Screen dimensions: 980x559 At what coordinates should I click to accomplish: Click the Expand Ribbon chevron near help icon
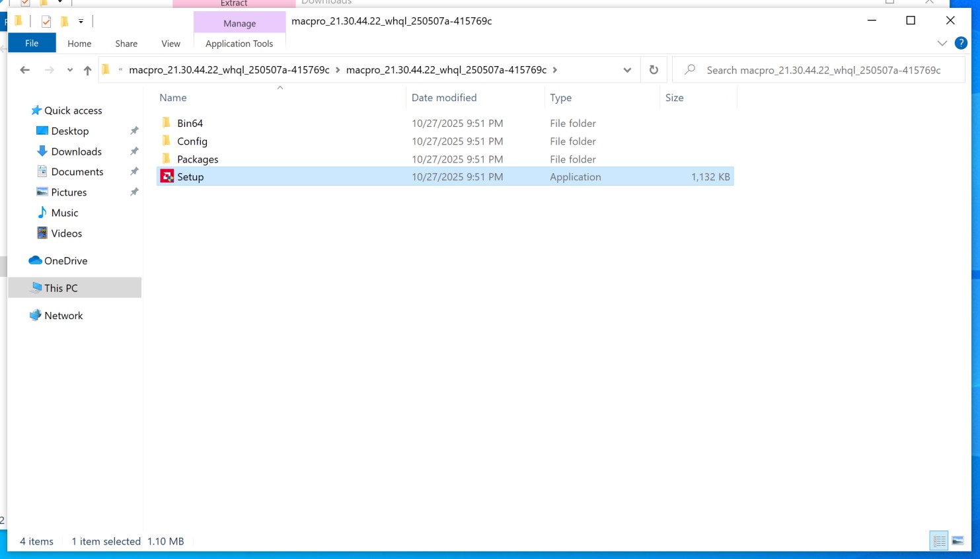pyautogui.click(x=942, y=43)
